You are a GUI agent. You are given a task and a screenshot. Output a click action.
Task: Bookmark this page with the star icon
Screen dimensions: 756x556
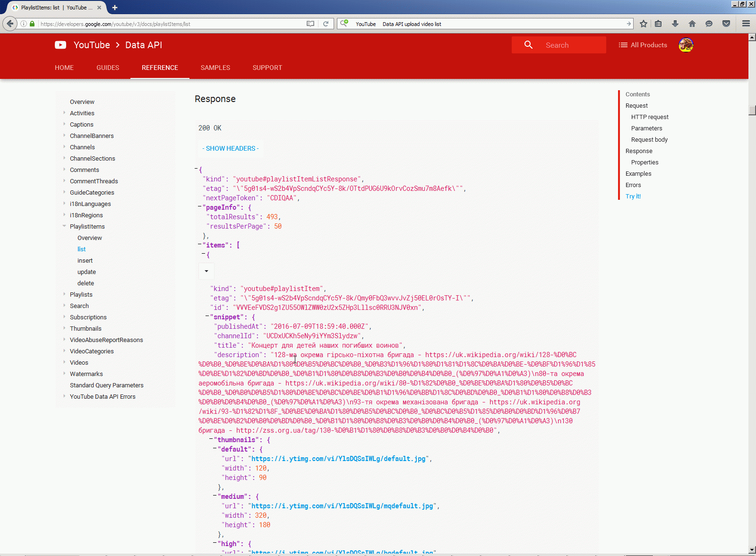click(x=643, y=24)
